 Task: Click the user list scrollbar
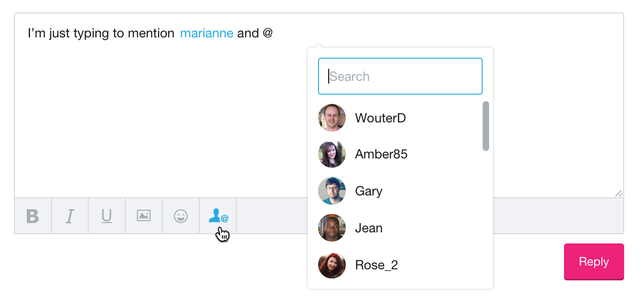[x=486, y=126]
